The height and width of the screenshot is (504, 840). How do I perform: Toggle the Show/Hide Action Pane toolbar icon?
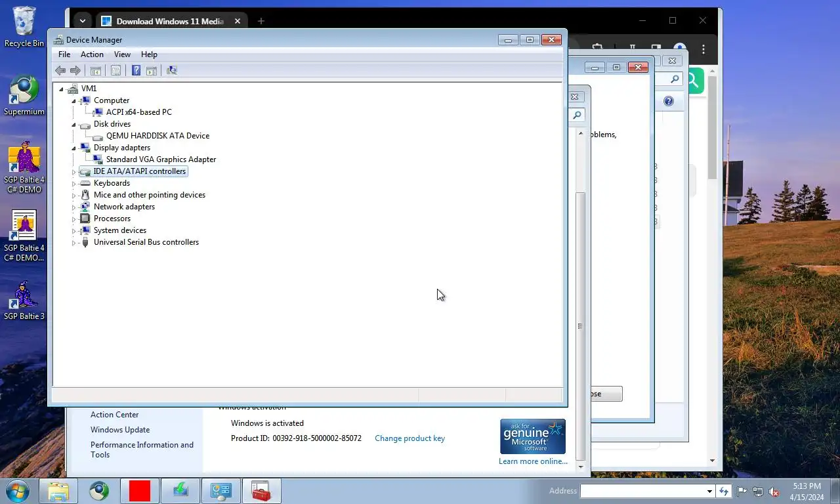pos(152,70)
